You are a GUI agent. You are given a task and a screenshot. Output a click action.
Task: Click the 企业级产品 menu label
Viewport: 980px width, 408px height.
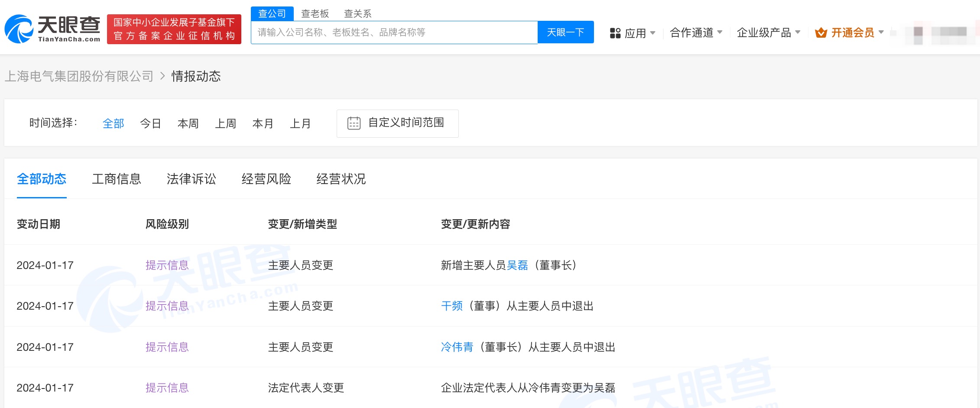764,32
